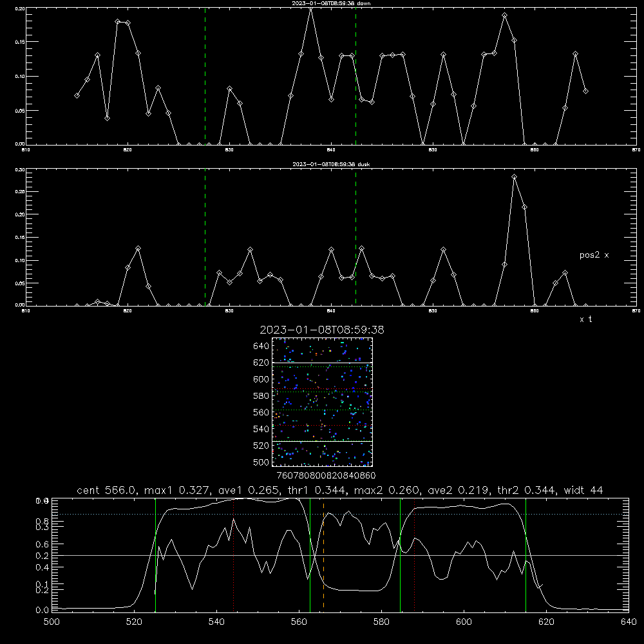644x644 pixels.
Task: Click the x-axis number string under pixel map
Action: click(x=326, y=476)
